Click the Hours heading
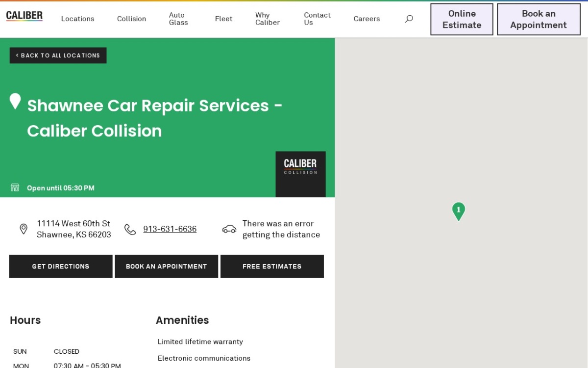Viewport: 588px width, 368px height. click(25, 320)
